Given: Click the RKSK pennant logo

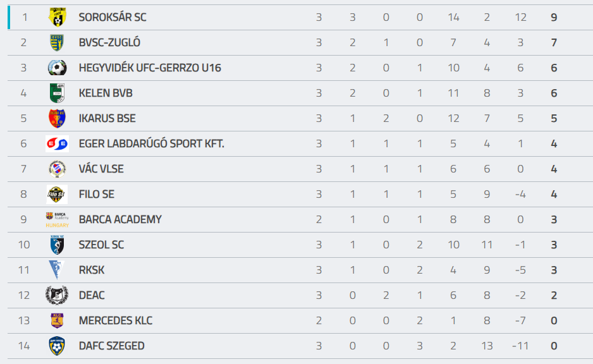Looking at the screenshot, I should (x=57, y=270).
